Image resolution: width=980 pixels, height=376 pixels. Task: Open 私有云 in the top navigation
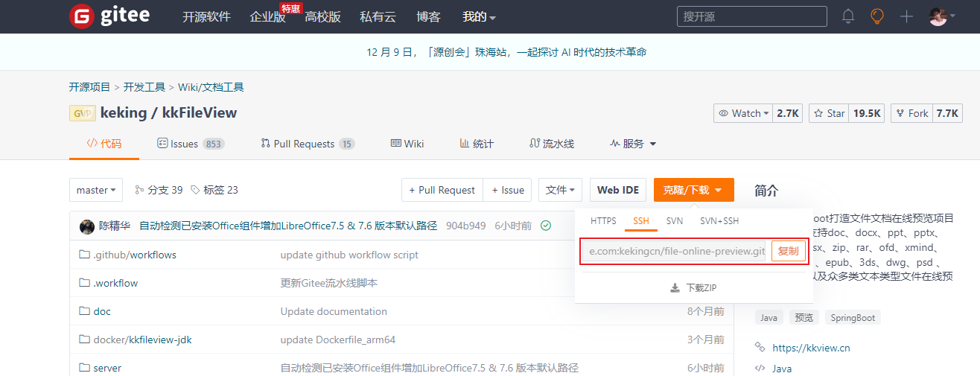click(378, 16)
